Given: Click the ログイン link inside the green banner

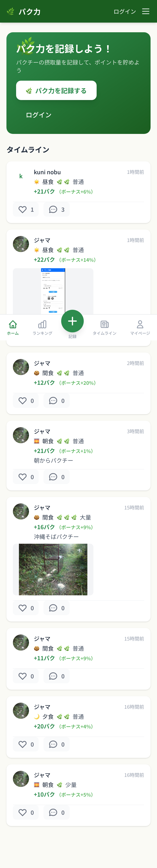Looking at the screenshot, I should 38,115.
